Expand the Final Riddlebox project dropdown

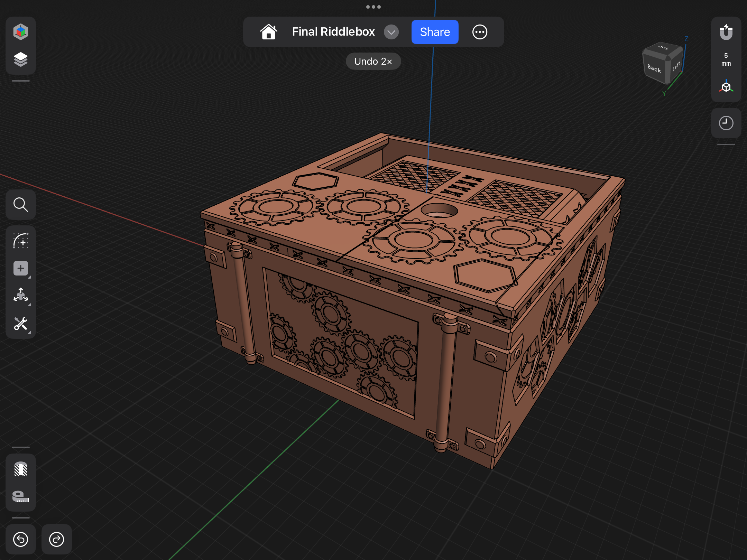[391, 32]
